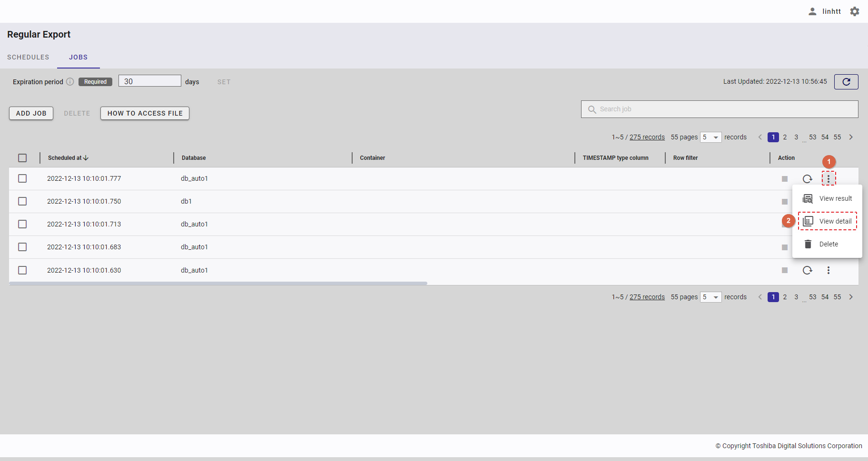Image resolution: width=868 pixels, height=461 pixels.
Task: Open the top records-per-page dropdown
Action: pos(710,137)
